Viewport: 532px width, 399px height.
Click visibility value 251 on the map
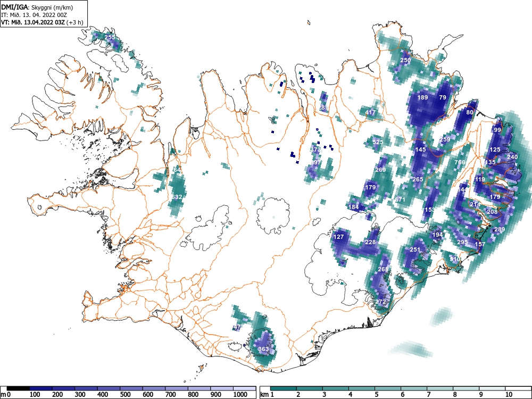point(415,250)
